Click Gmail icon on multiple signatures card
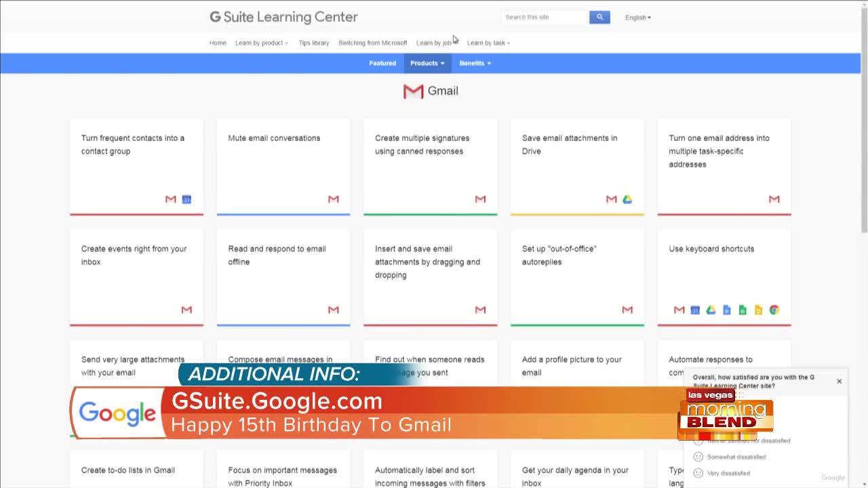Viewport: 868px width, 488px height. (x=481, y=199)
